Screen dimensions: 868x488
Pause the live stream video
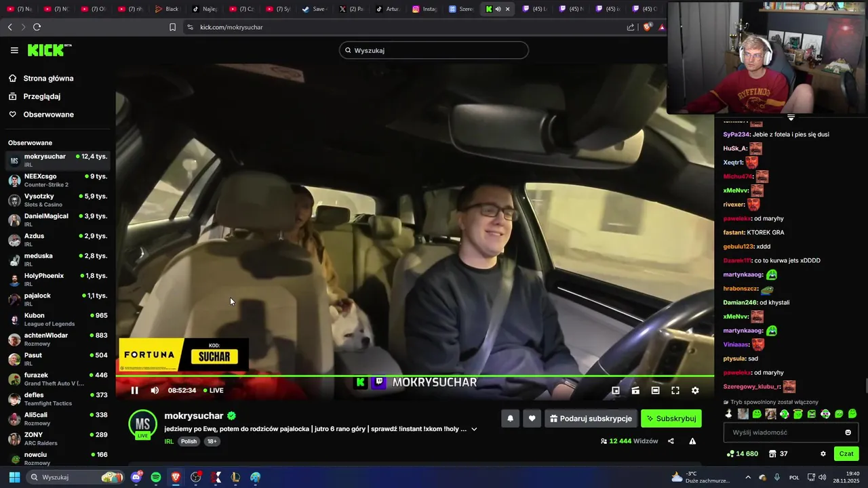tap(134, 390)
